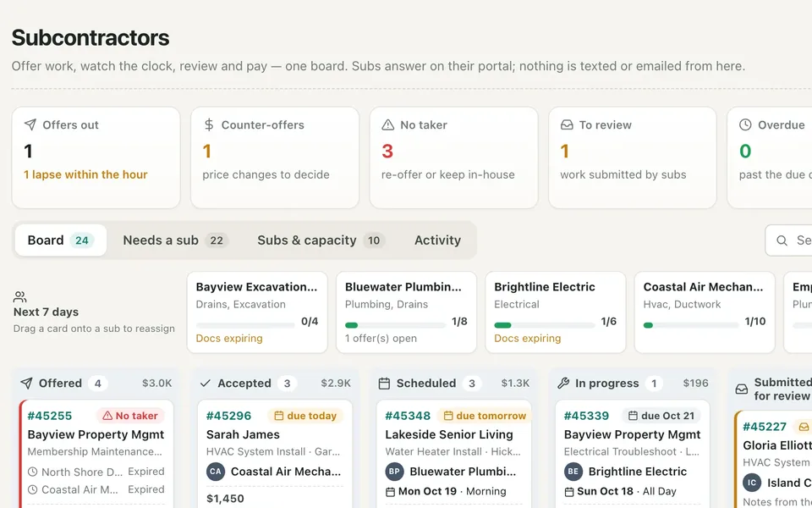Click the wrench icon in In progress header
The width and height of the screenshot is (812, 508).
563,383
